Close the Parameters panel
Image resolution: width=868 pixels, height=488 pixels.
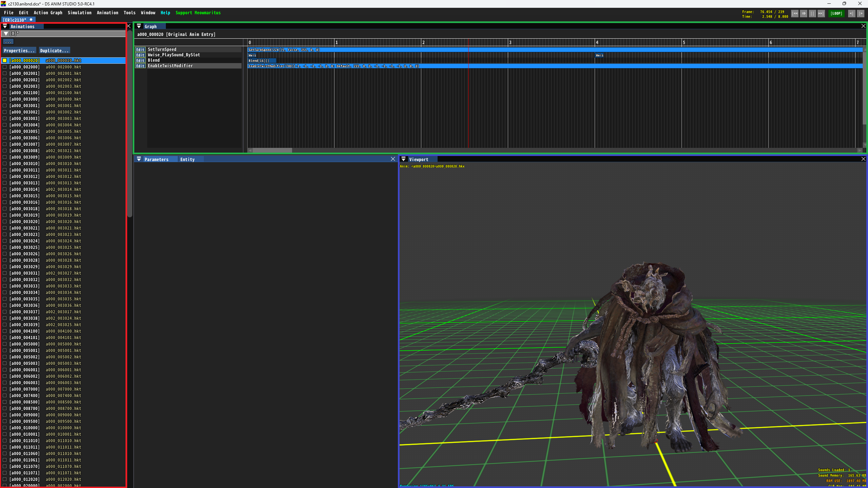[x=393, y=159]
